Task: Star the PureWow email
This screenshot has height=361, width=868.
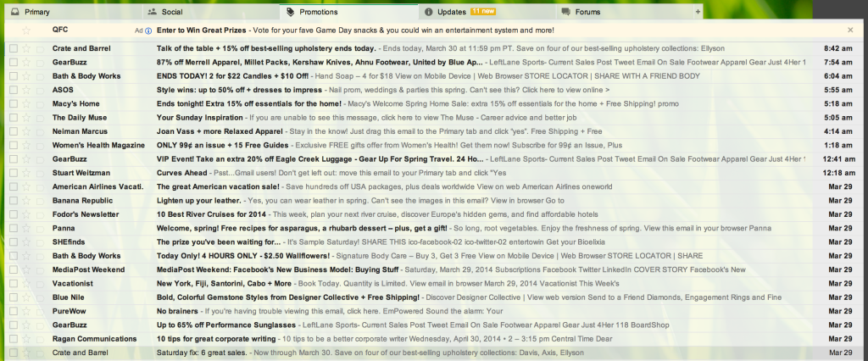Action: coord(26,311)
